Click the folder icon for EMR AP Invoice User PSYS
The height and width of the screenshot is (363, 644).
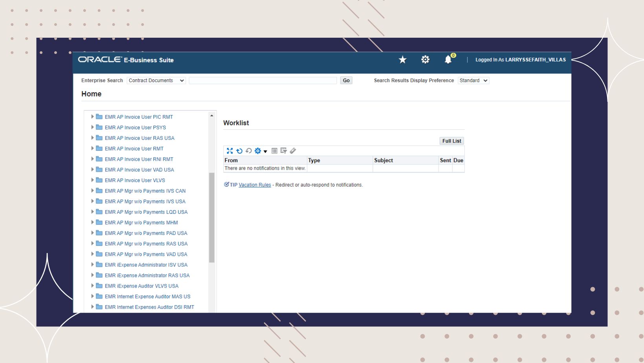[99, 127]
